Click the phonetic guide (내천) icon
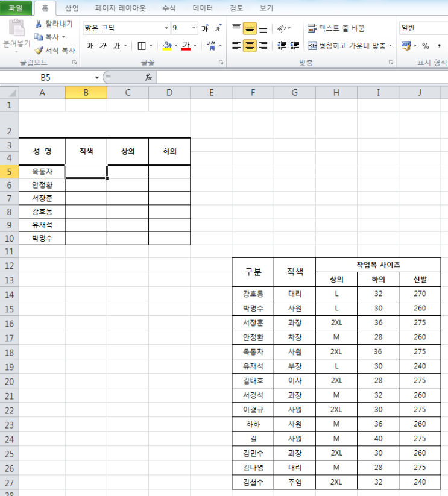This screenshot has width=448, height=496. point(210,46)
